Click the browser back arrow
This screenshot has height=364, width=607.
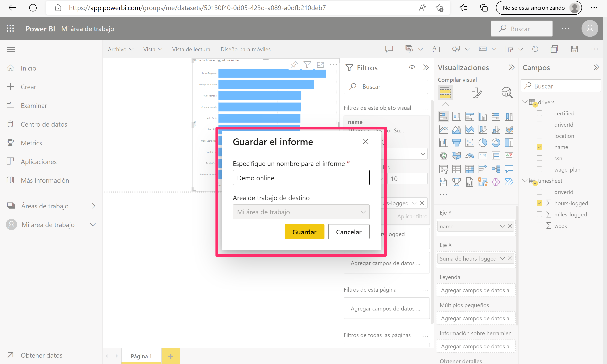pyautogui.click(x=12, y=8)
